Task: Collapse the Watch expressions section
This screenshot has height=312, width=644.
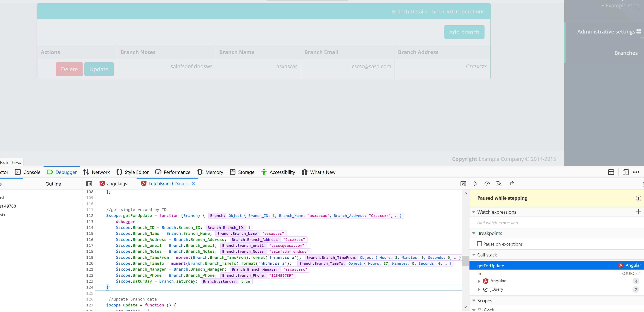Action: (x=473, y=212)
